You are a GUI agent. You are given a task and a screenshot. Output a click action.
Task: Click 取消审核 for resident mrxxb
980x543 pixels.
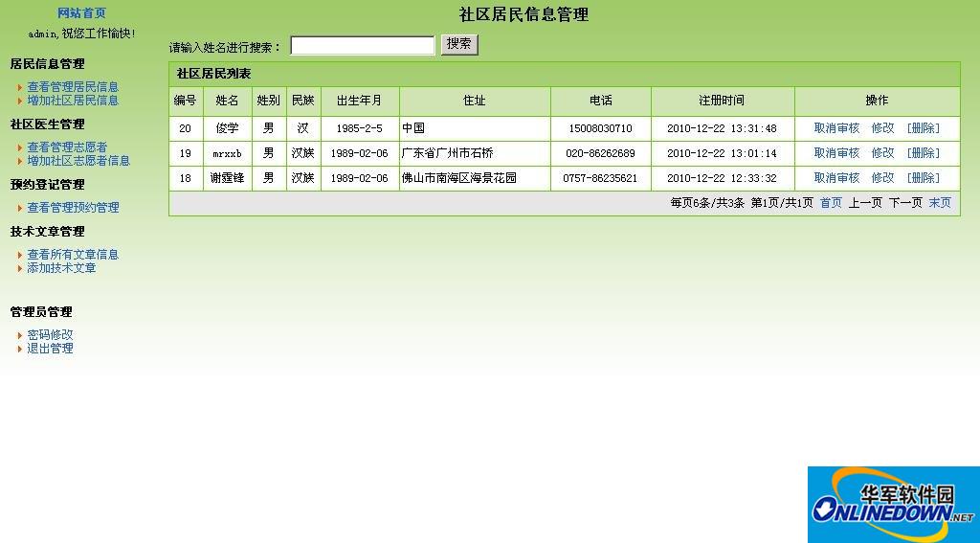point(836,153)
